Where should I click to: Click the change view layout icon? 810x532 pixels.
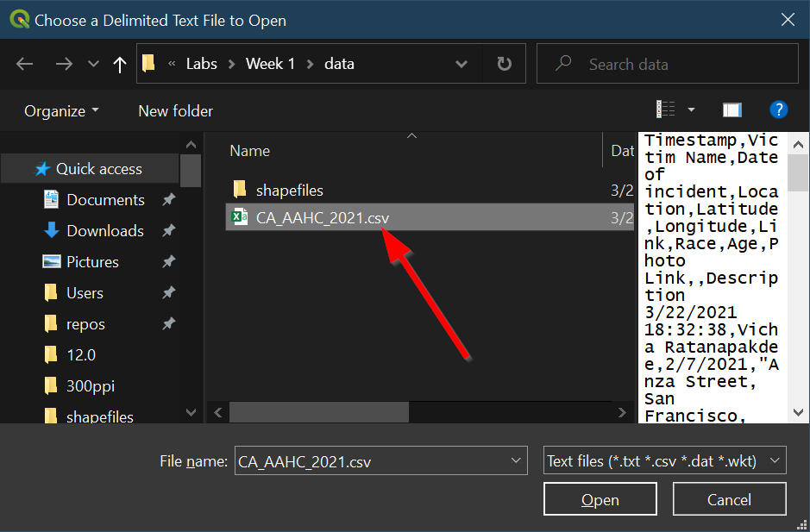(666, 110)
